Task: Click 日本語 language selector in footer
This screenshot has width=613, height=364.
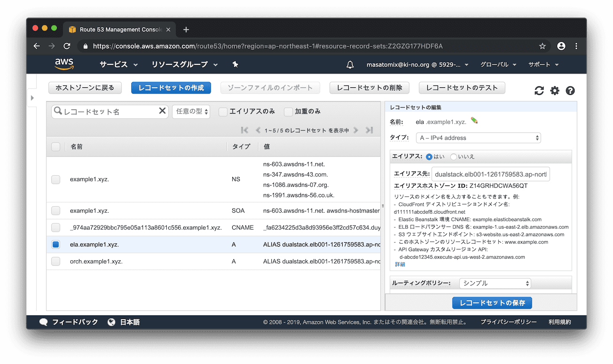Action: point(130,322)
